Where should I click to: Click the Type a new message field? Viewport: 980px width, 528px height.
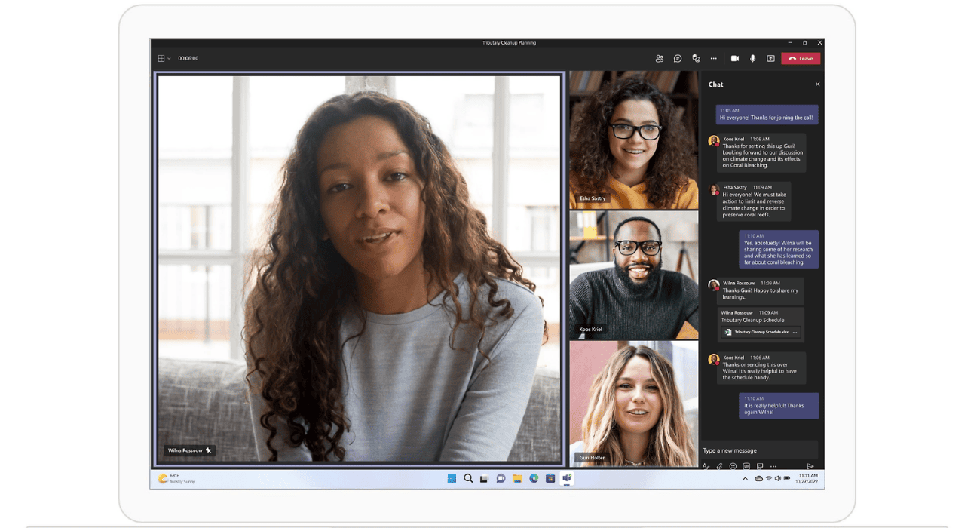click(760, 450)
